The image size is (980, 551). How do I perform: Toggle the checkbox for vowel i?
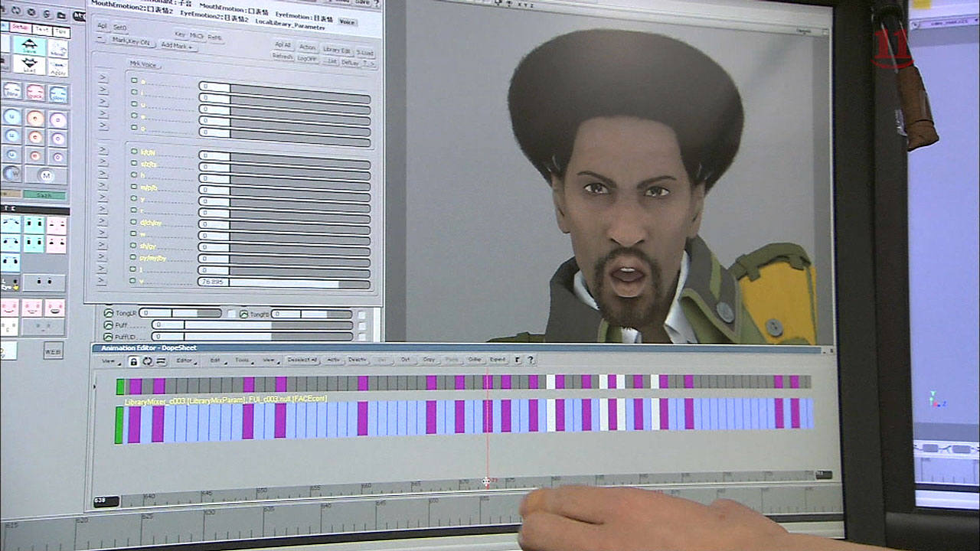coord(134,92)
